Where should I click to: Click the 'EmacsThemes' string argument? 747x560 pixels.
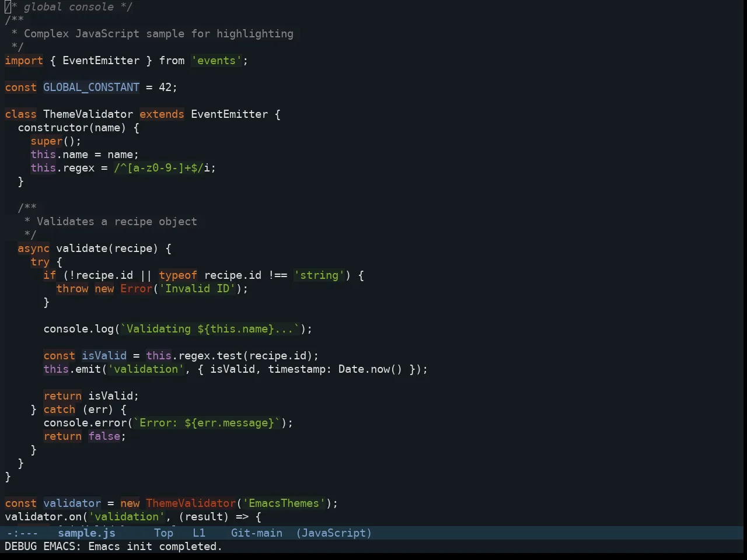[x=284, y=503]
